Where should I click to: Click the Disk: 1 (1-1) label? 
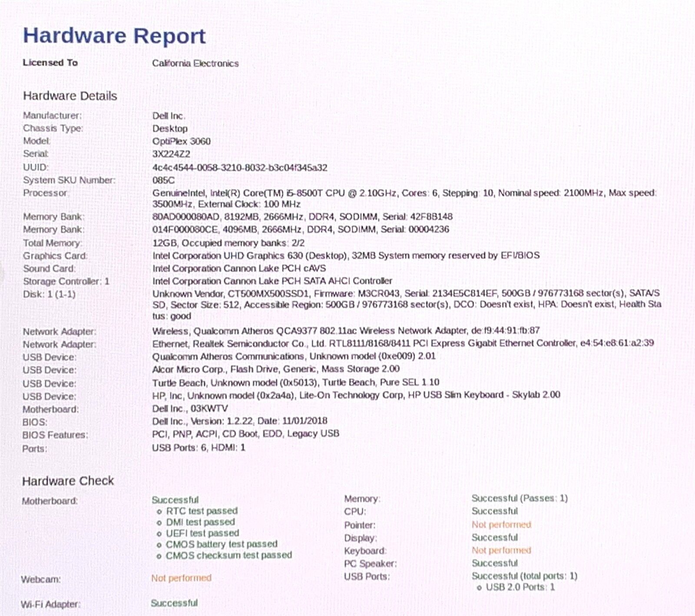click(x=49, y=294)
